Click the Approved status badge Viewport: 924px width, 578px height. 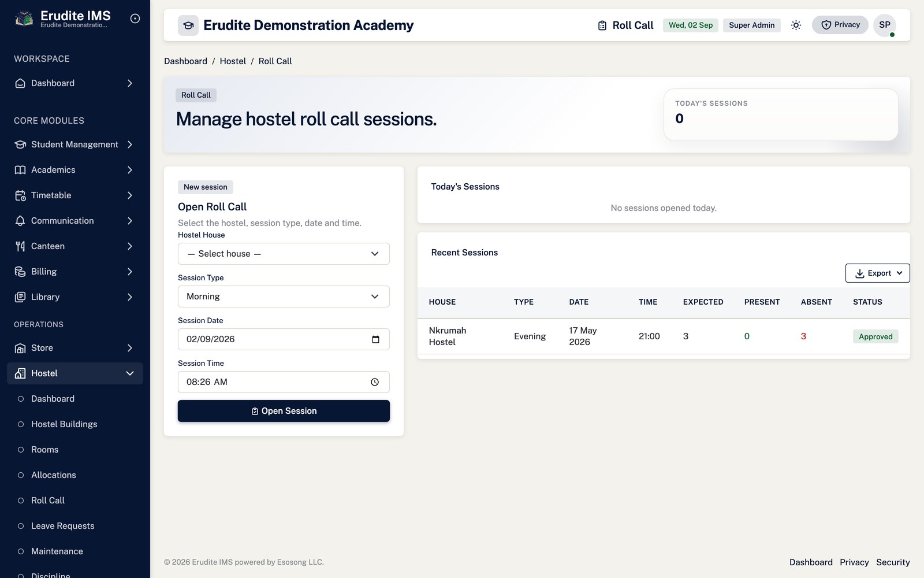click(875, 336)
